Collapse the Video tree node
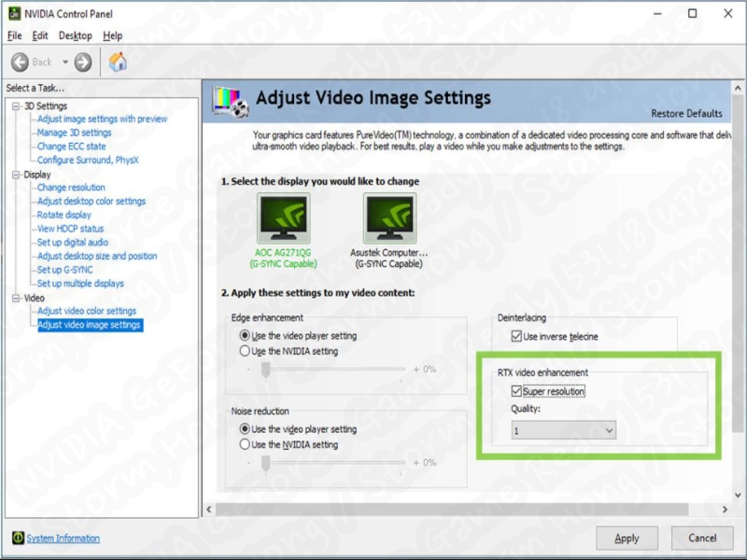Viewport: 747px width, 560px height. 16,298
